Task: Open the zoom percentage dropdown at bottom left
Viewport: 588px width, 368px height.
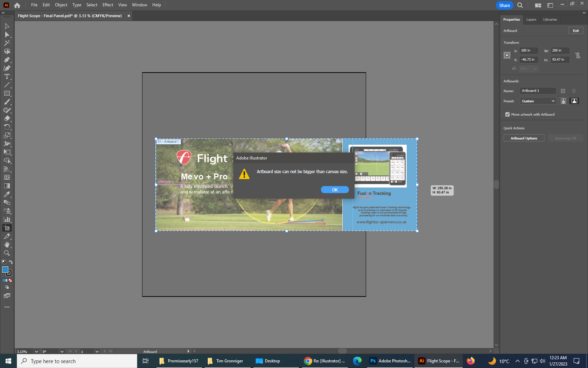Action: [x=36, y=352]
